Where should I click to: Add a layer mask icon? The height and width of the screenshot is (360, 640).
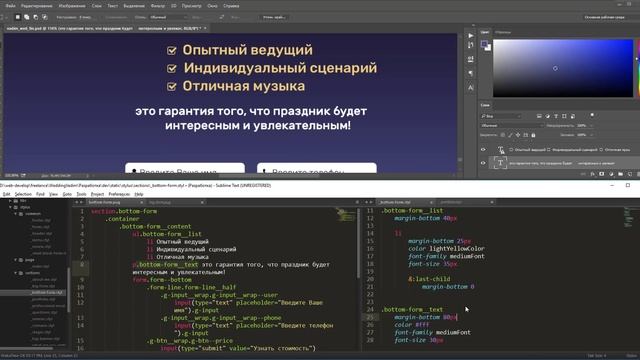602,174
